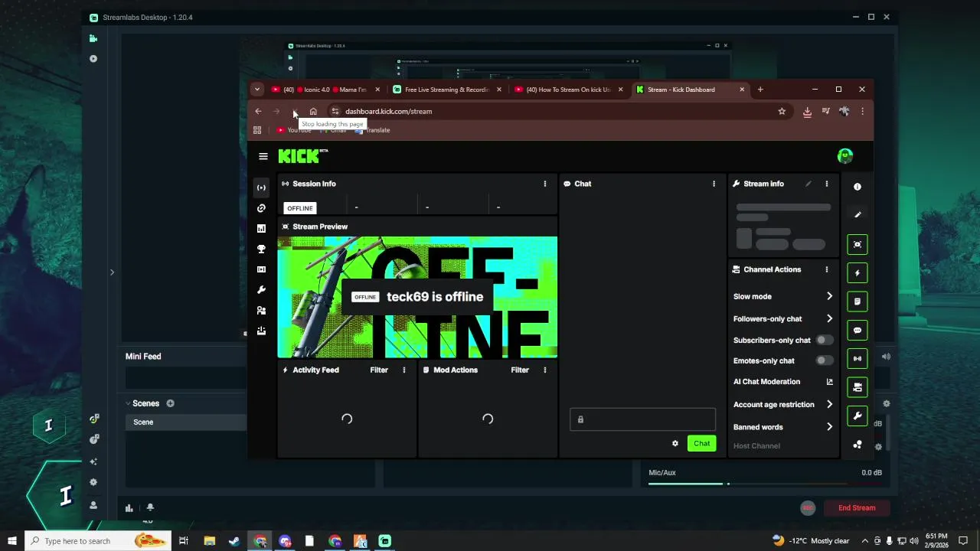Enable Subscribers-only chat toggle
The image size is (980, 551).
tap(824, 340)
